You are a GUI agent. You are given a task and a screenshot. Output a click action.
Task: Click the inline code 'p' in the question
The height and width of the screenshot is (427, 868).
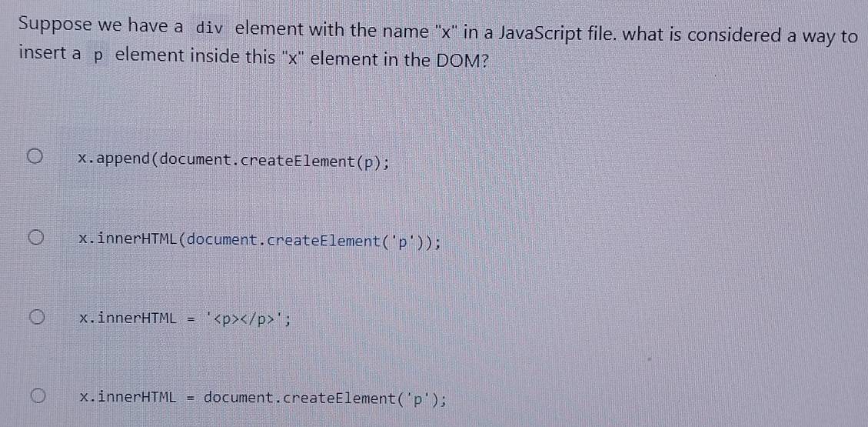[98, 58]
